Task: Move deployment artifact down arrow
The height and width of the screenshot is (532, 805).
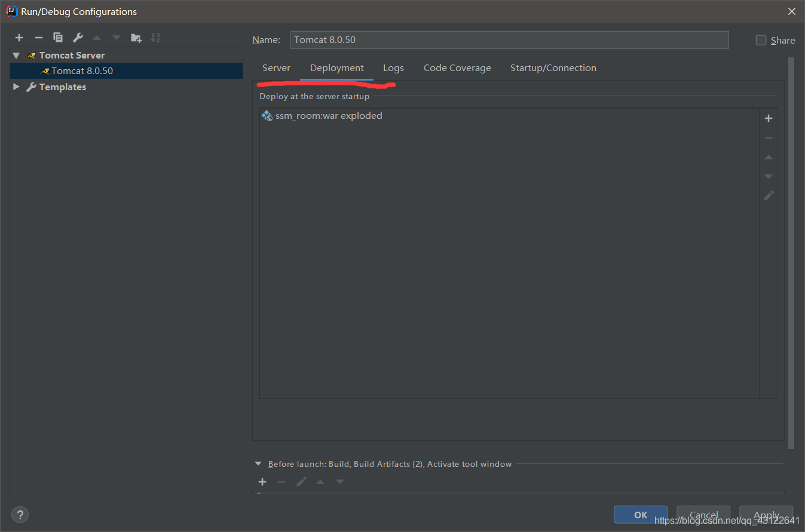Action: [x=769, y=176]
